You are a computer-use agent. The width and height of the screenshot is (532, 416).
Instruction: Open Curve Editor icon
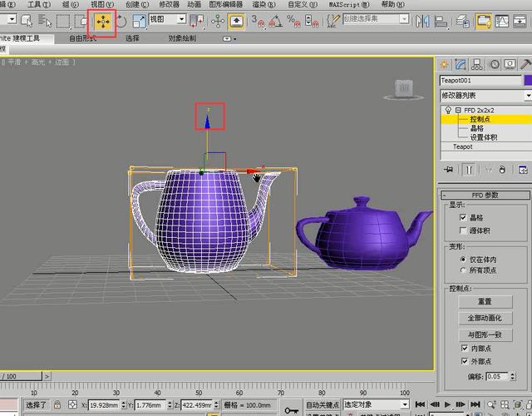(502, 21)
